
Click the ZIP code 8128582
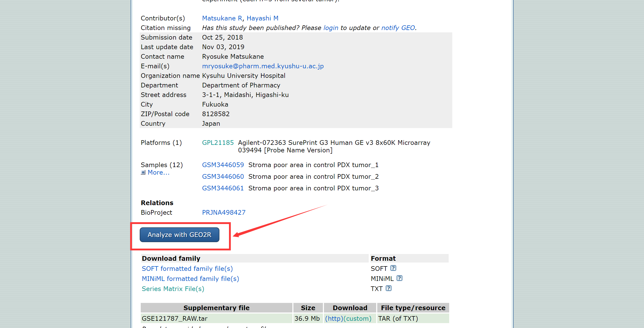pos(216,114)
